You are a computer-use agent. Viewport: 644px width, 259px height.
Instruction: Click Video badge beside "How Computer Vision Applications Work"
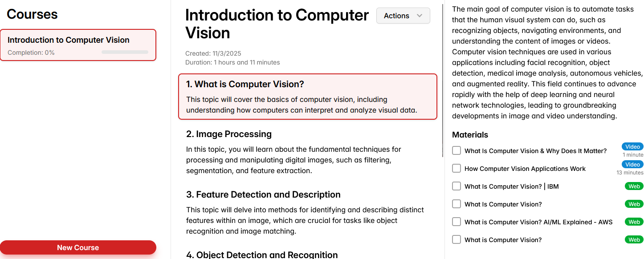(632, 165)
